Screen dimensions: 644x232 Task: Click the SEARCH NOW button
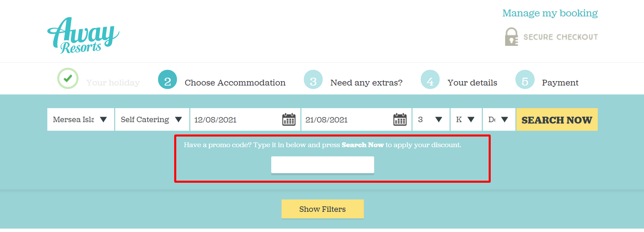click(x=557, y=119)
